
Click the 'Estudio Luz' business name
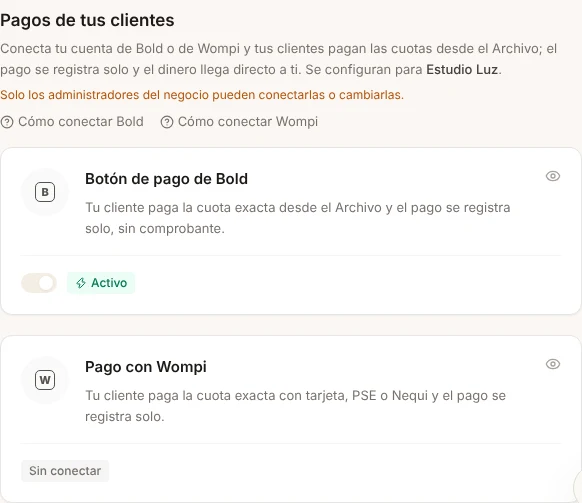462,70
